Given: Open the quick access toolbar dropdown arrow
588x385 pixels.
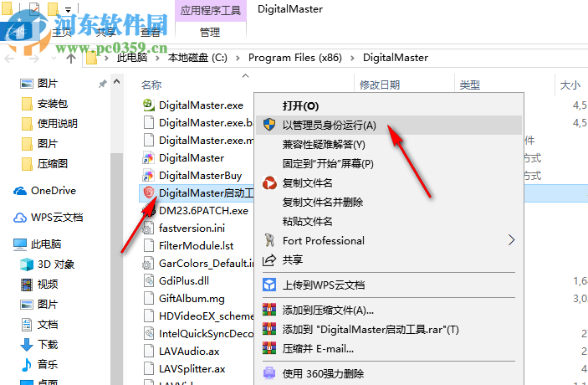Looking at the screenshot, I should click(x=68, y=10).
